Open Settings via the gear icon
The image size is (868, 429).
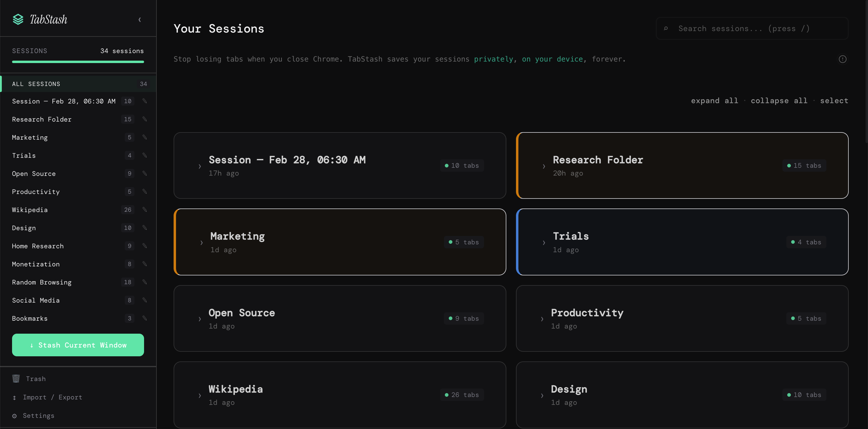(14, 416)
